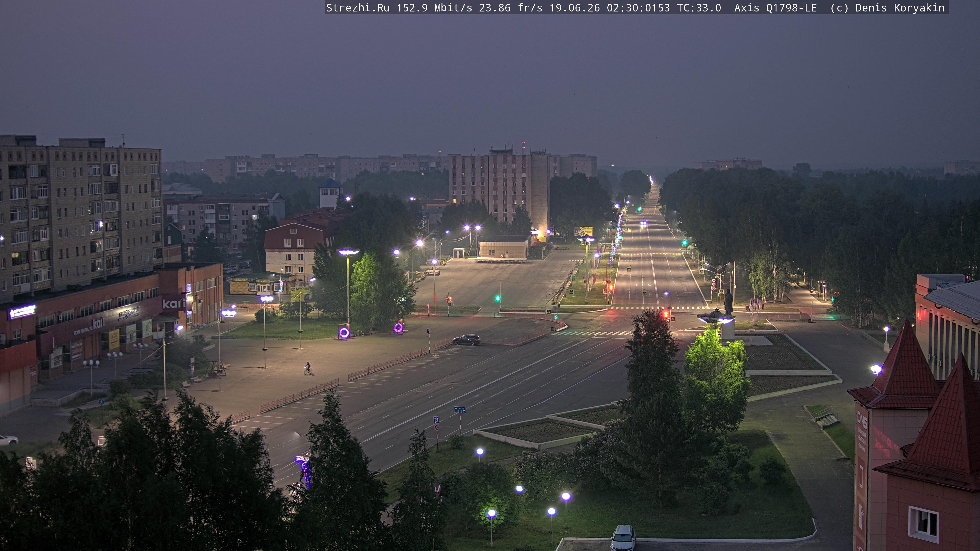Screen dimensions: 980x551
Task: Click the "Axis Q1798-LE" camera model text
Action: tap(775, 8)
